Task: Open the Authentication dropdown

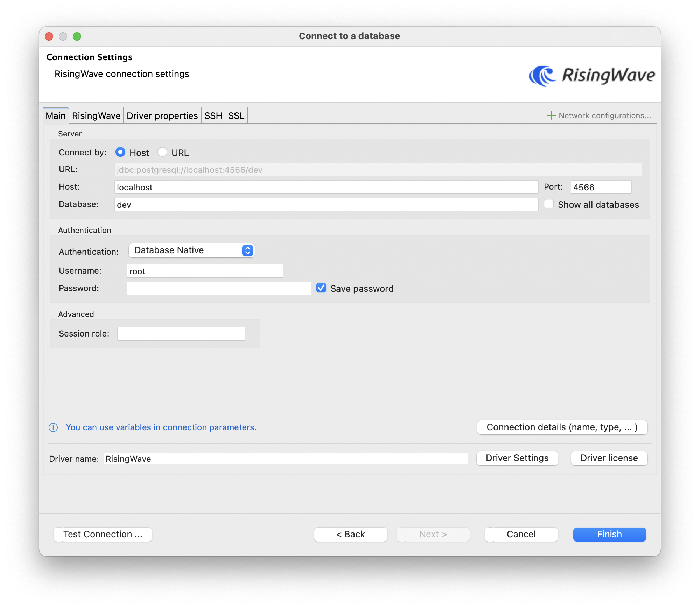Action: pyautogui.click(x=191, y=250)
